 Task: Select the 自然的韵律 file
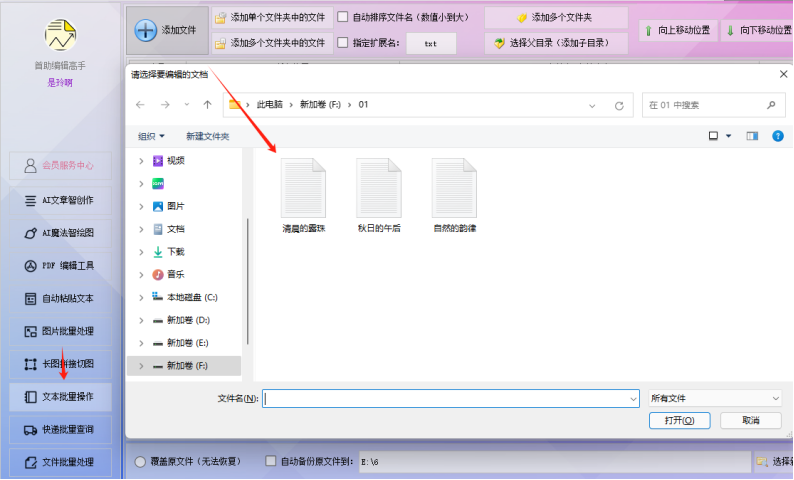pyautogui.click(x=455, y=195)
